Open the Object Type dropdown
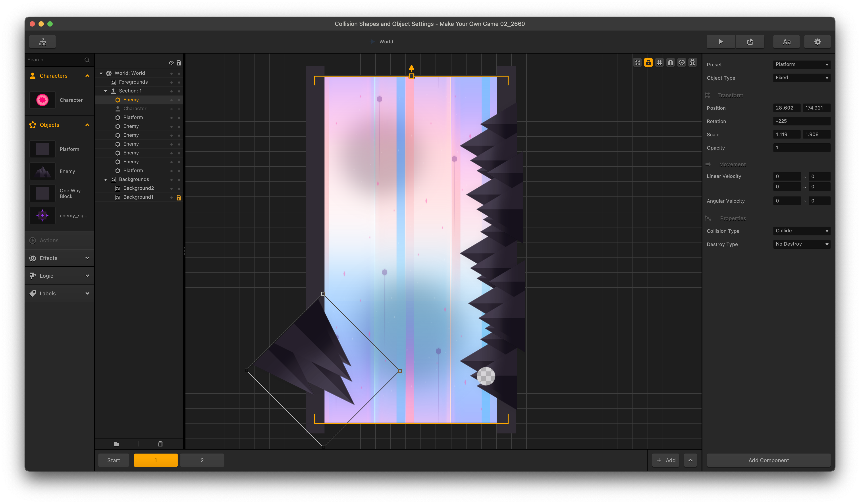The height and width of the screenshot is (504, 860). (x=801, y=78)
